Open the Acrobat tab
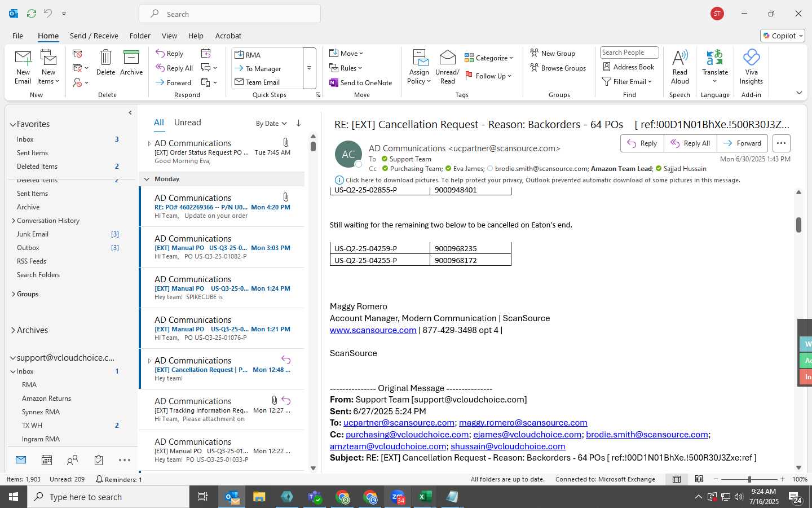 (228, 36)
